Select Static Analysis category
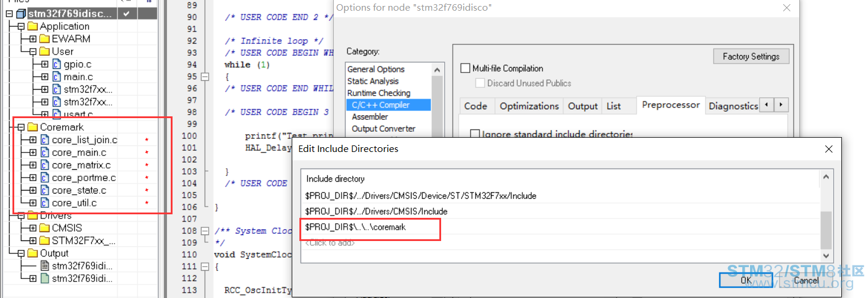This screenshot has width=868, height=298. click(373, 81)
